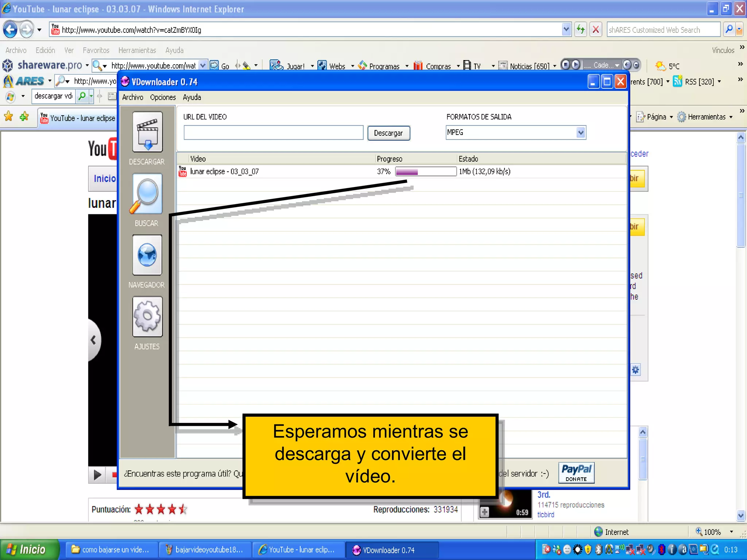Expand the address bar URL history dropdown
Viewport: 747px width, 560px height.
pos(566,30)
